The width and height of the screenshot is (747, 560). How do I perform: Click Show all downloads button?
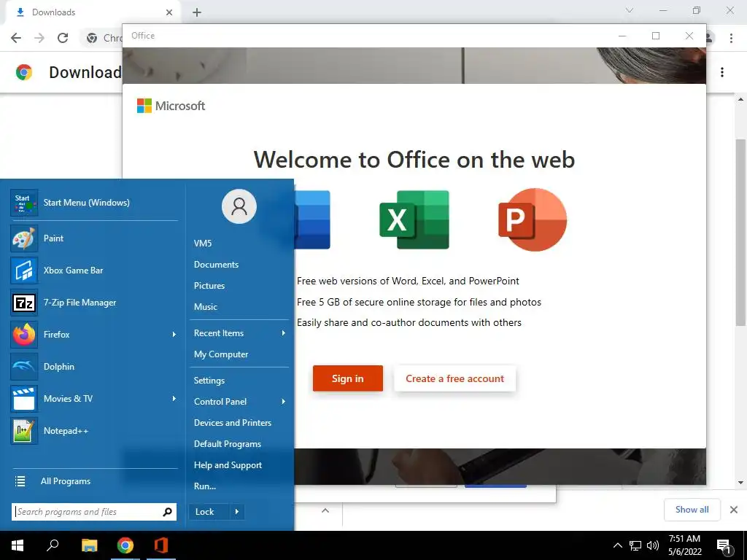pyautogui.click(x=692, y=510)
